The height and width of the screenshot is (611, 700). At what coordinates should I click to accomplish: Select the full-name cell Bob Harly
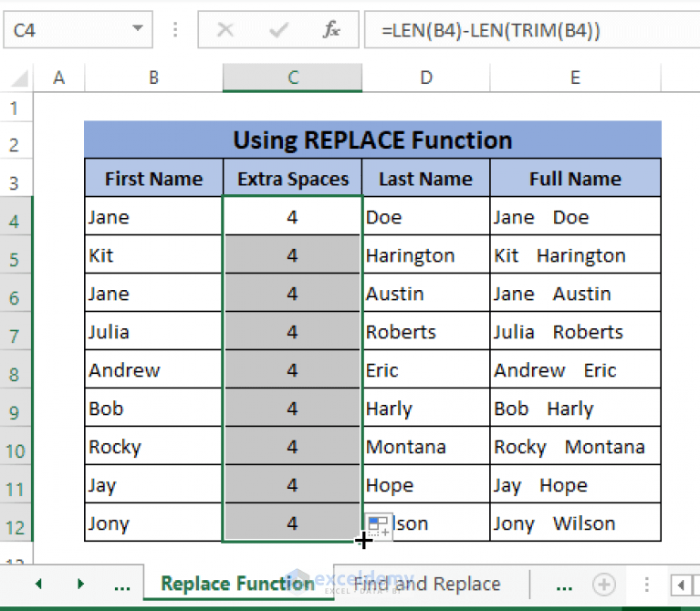(x=576, y=408)
